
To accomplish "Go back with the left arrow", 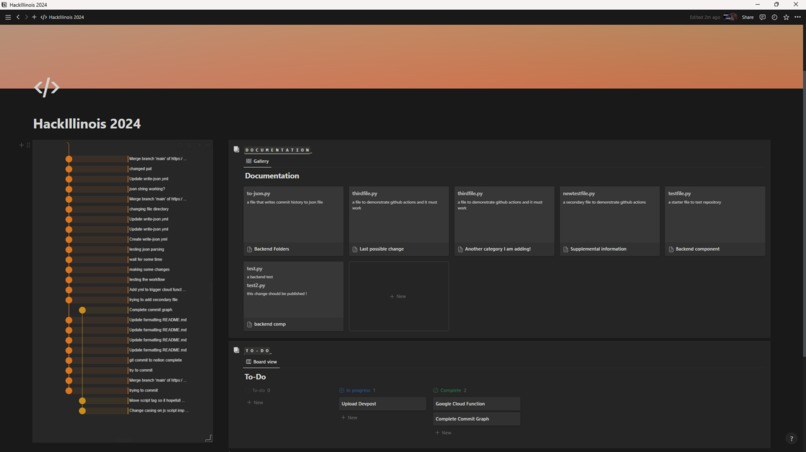I will (18, 17).
